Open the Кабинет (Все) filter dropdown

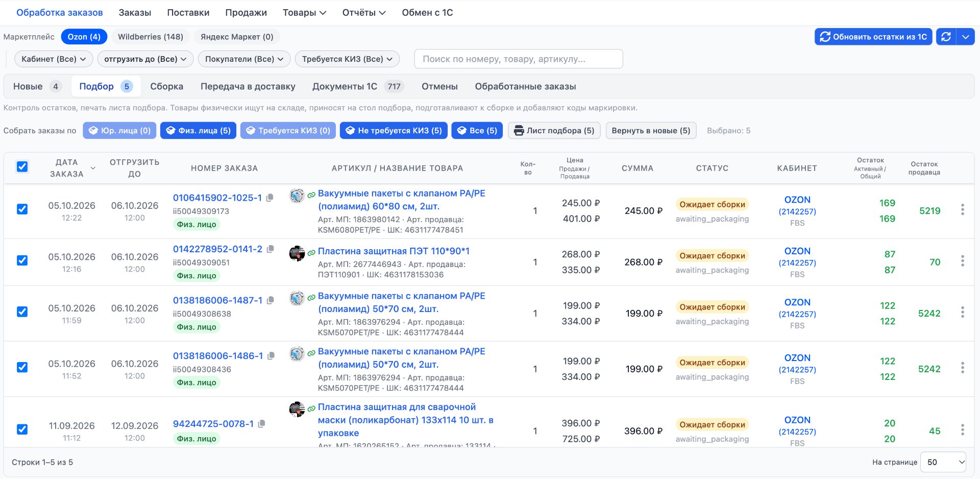54,59
